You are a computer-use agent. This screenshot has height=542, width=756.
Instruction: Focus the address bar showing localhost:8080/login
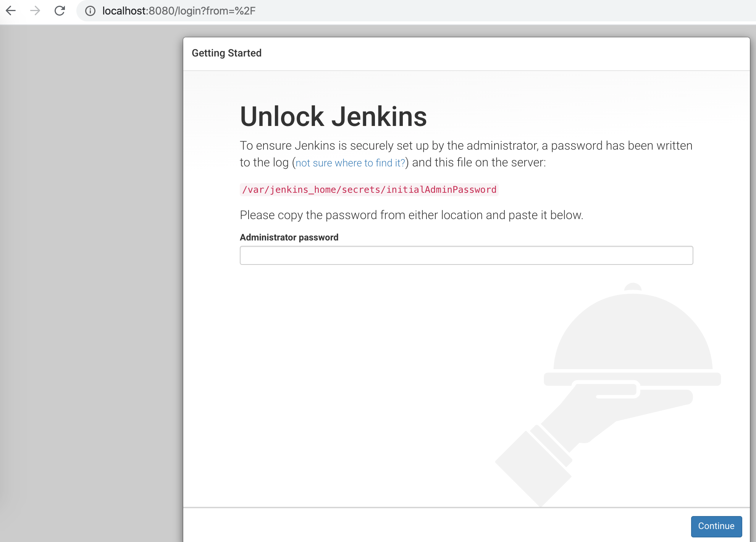416,11
